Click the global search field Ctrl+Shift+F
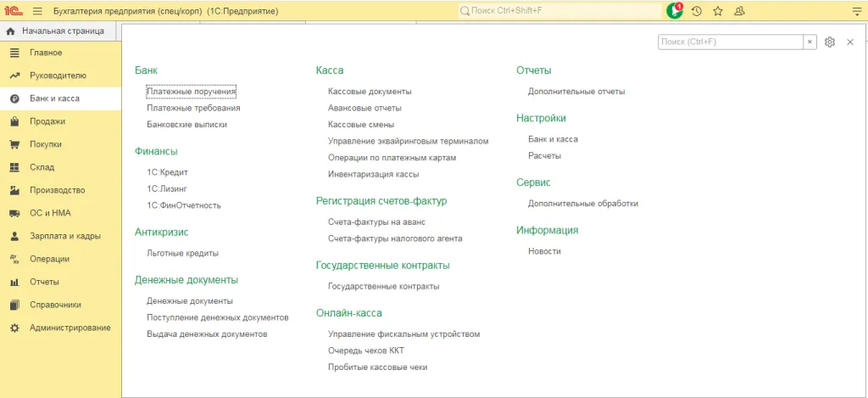Viewport: 868px width, 398px height. point(559,10)
